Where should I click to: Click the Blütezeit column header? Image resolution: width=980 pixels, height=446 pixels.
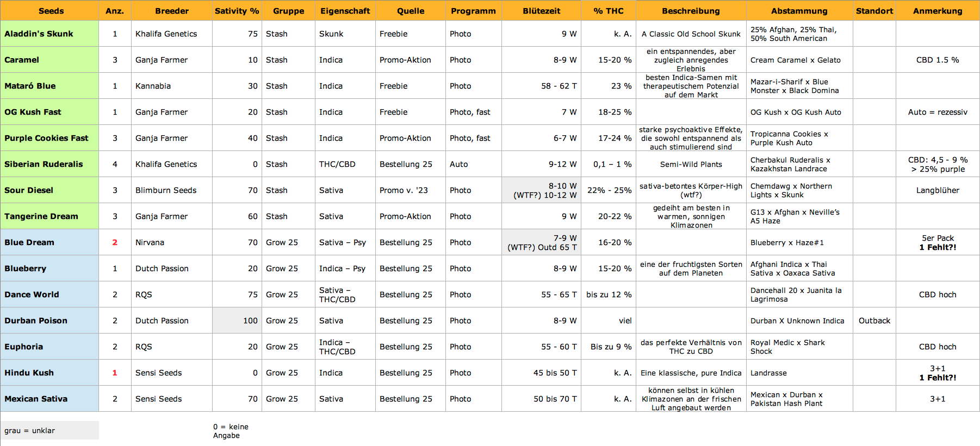coord(541,11)
